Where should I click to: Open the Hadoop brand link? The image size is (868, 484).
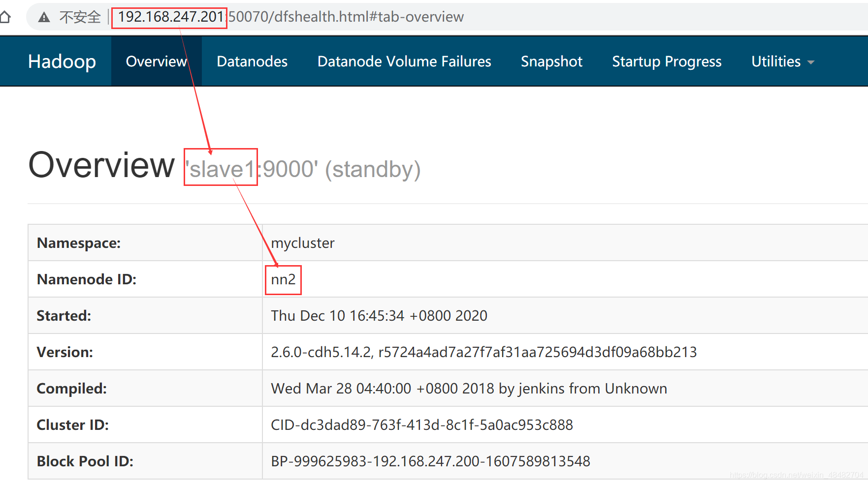pos(62,61)
